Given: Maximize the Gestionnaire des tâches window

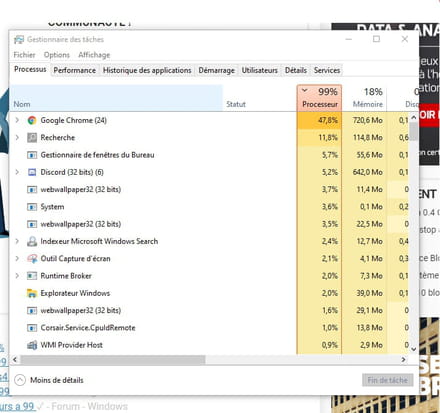Looking at the screenshot, I should 376,39.
